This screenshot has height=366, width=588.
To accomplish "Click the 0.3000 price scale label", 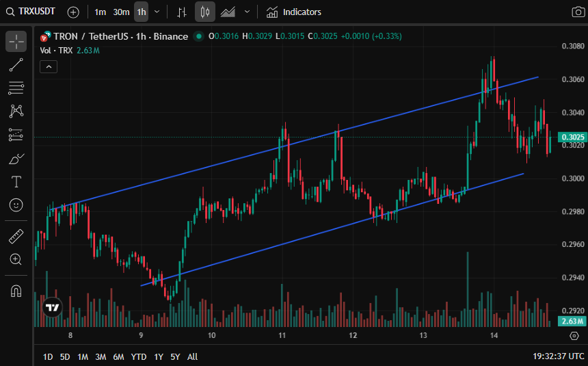I will 573,179.
